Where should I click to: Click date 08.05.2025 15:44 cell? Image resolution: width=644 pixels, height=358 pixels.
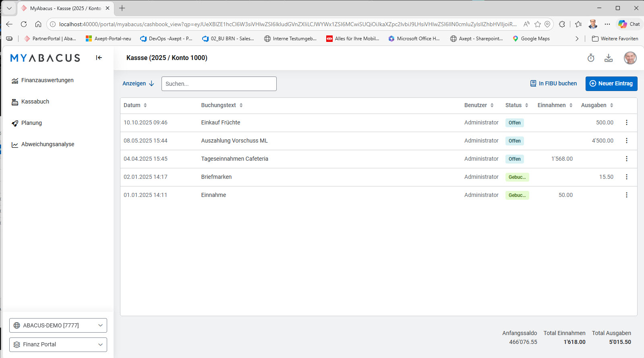(145, 141)
